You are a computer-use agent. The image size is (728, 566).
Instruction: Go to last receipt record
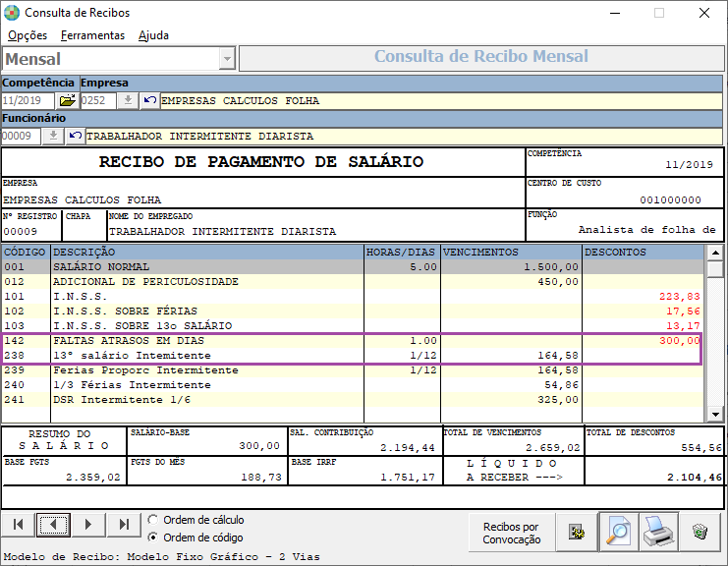coord(124,525)
